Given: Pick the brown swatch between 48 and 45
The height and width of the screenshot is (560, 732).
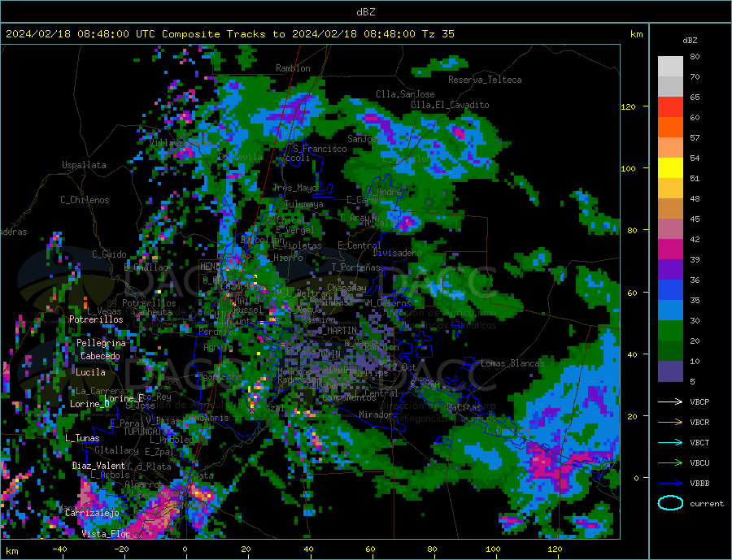Looking at the screenshot, I should (670, 209).
